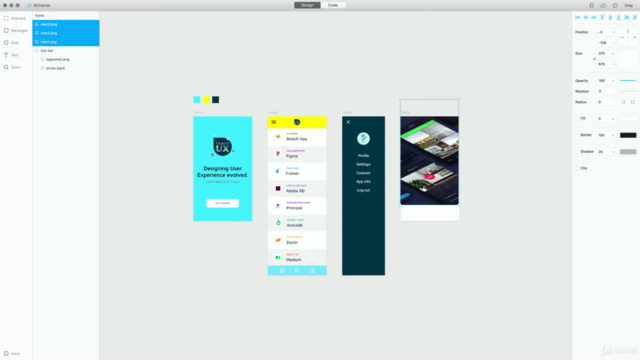This screenshot has width=640, height=360.
Task: Select the Text tool
Action: pyautogui.click(x=11, y=55)
